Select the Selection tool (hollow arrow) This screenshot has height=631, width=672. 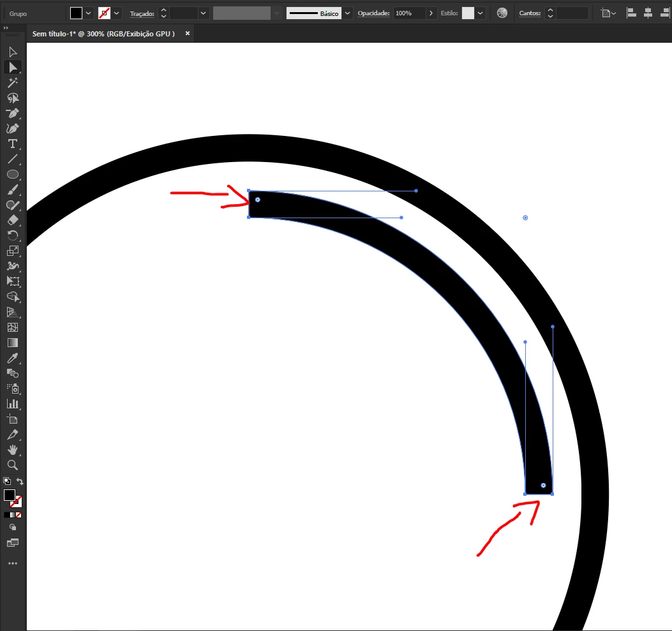tap(13, 52)
